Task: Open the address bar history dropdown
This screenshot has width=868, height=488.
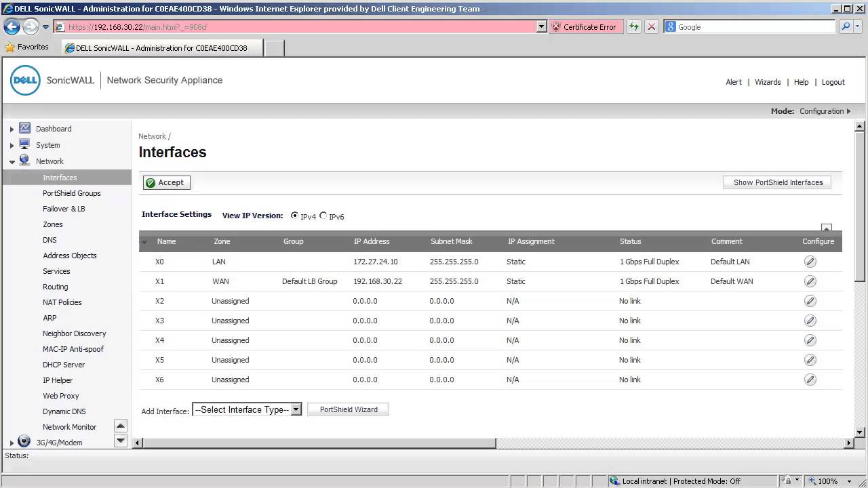Action: coord(541,26)
